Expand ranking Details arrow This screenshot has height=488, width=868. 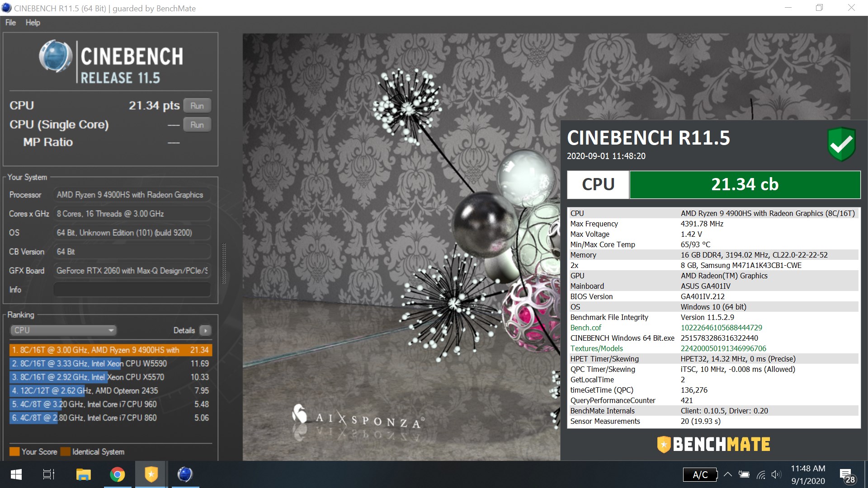205,330
